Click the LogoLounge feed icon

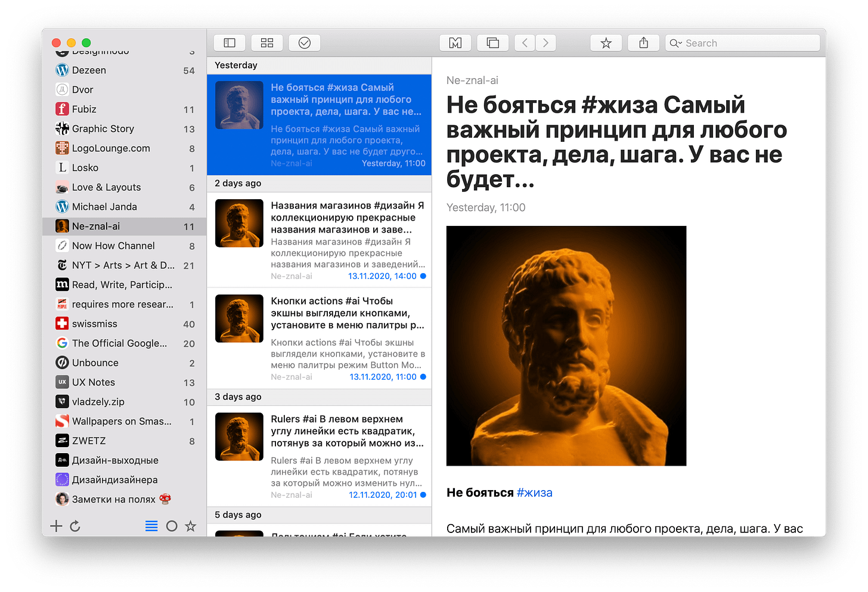[62, 148]
